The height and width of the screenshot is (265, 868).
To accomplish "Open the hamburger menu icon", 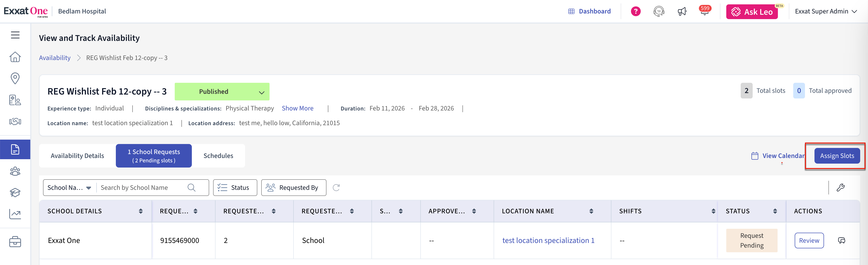I will click(15, 35).
